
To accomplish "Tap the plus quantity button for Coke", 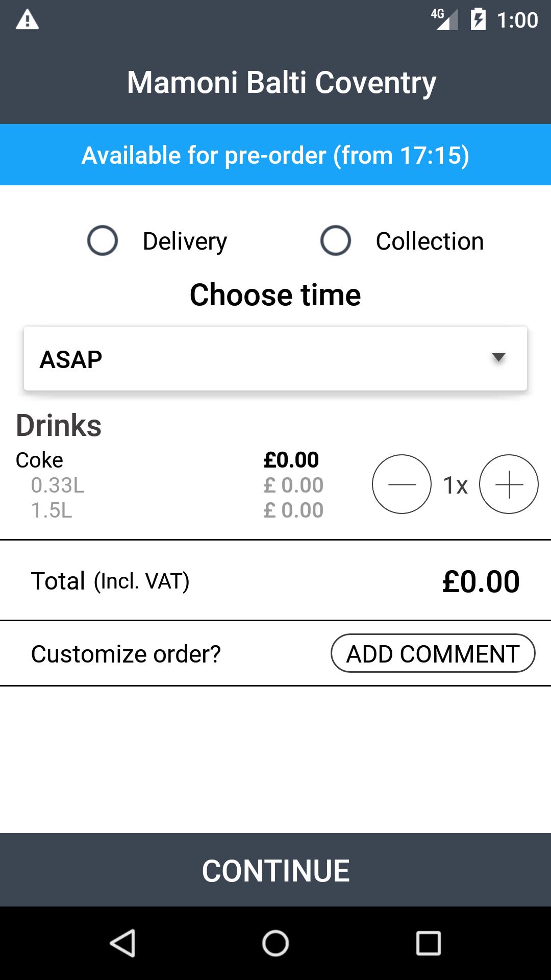I will pyautogui.click(x=509, y=484).
